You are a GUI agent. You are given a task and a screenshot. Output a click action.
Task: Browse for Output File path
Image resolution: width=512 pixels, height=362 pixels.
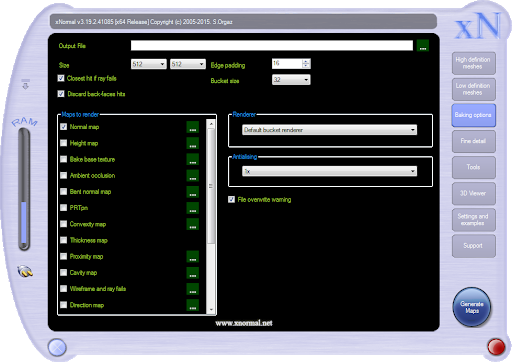(423, 46)
